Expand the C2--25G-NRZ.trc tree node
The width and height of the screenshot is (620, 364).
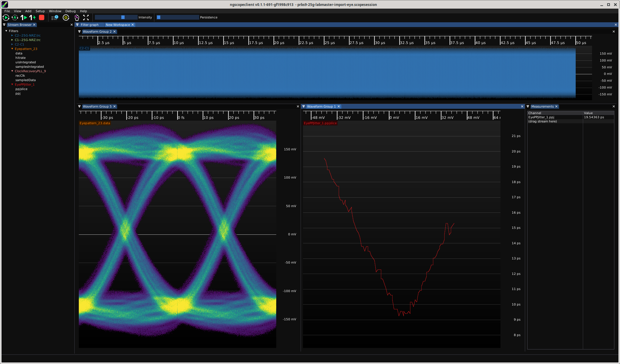(x=12, y=35)
